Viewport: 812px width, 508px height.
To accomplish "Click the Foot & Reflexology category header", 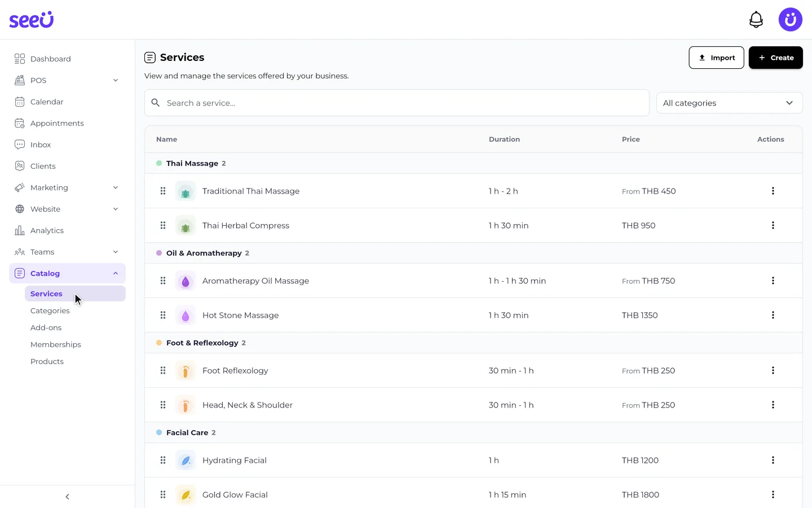I will point(474,343).
